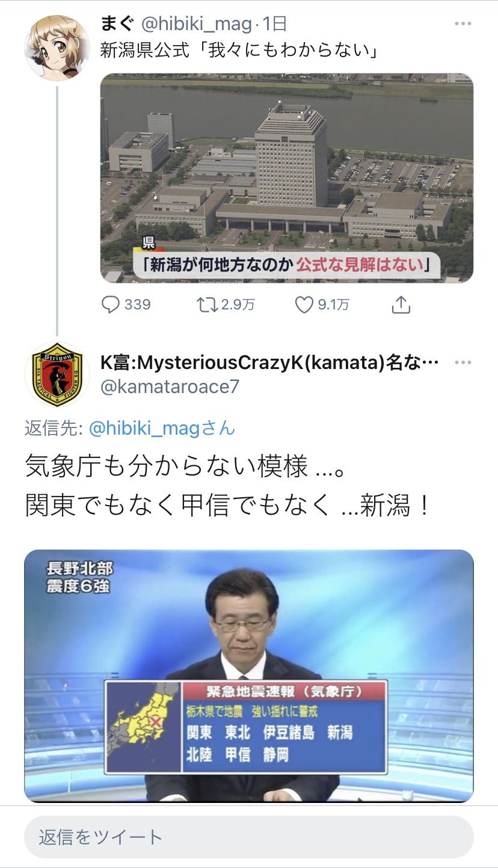Screen dimensions: 498x868
Task: Open まぐ's anime girl profile avatar
Action: click(57, 48)
